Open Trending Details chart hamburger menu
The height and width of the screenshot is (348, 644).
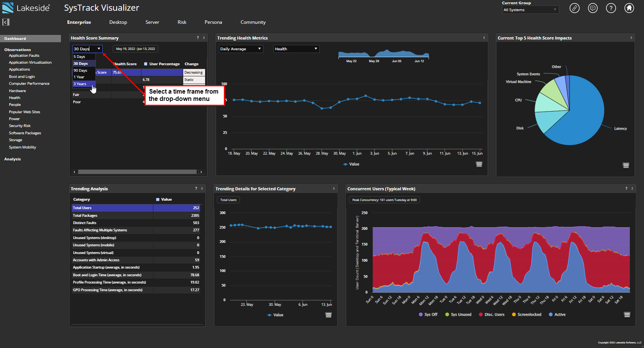click(x=329, y=315)
